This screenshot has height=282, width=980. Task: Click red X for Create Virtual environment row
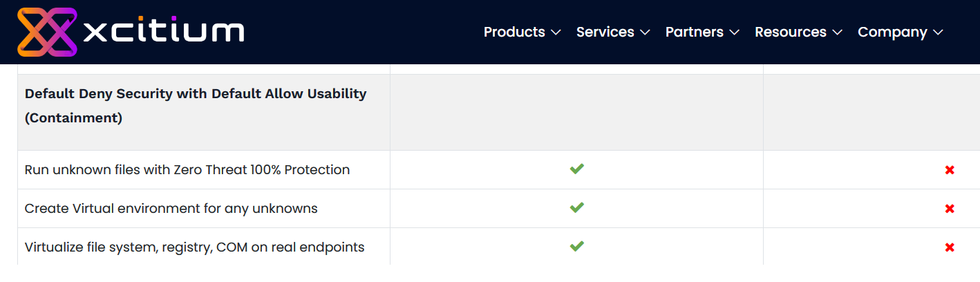(950, 209)
